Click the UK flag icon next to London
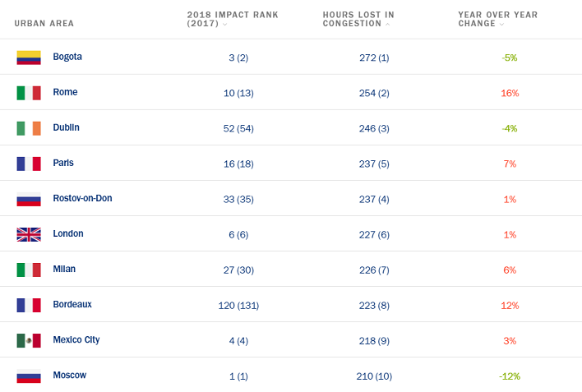This screenshot has width=582, height=392. [x=29, y=234]
